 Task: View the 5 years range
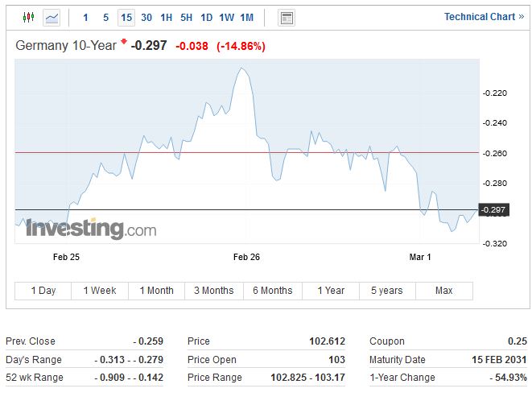(386, 291)
